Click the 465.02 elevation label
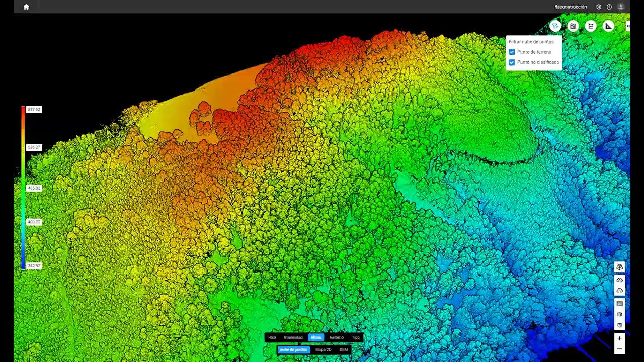 34,188
